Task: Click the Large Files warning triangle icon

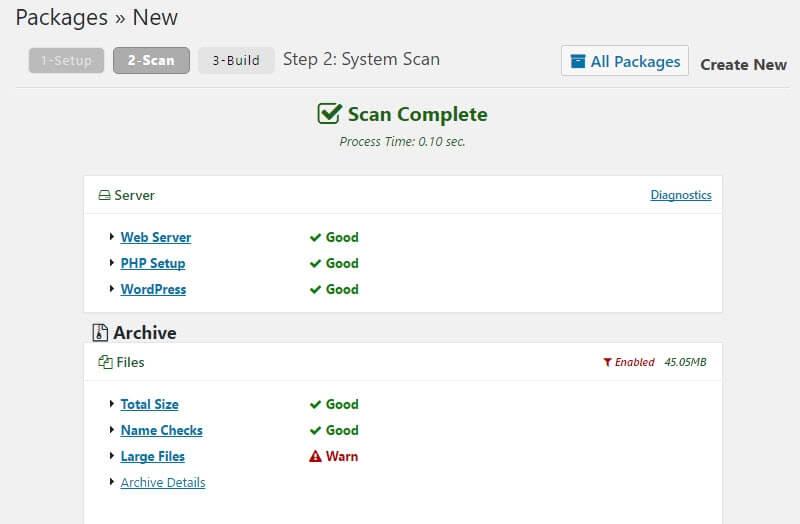Action: tap(315, 457)
